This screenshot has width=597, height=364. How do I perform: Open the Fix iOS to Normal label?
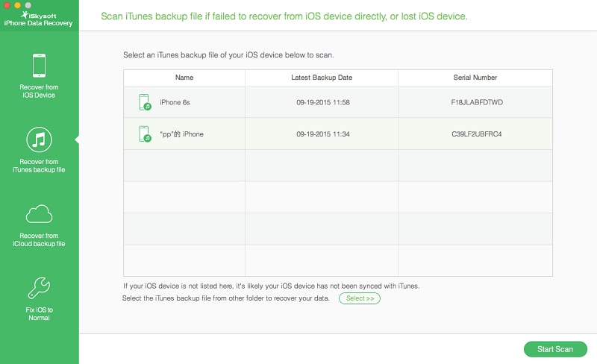pyautogui.click(x=40, y=314)
